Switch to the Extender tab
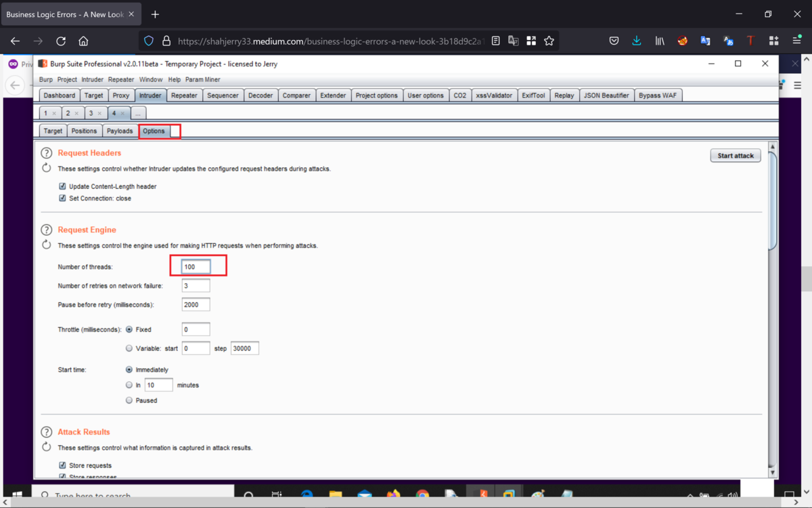 click(333, 96)
